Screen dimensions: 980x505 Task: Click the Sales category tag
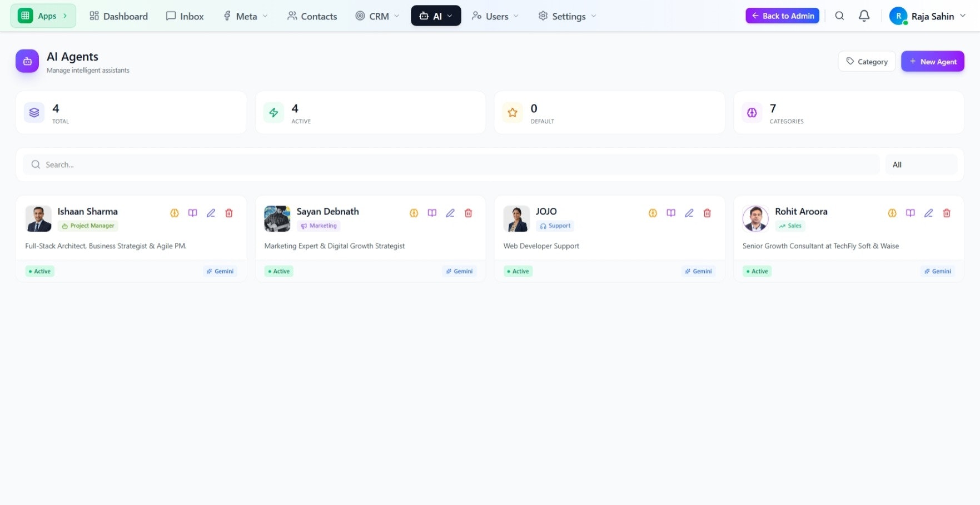790,226
